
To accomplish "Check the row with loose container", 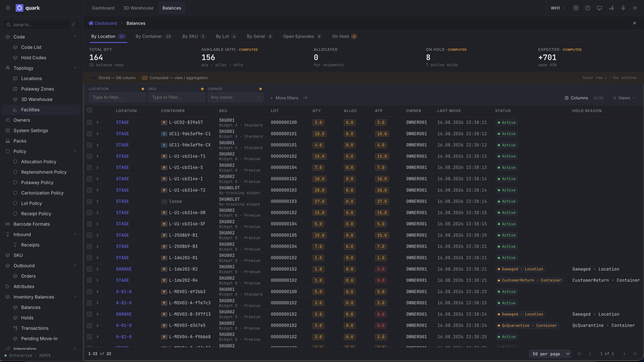I will coord(89,201).
